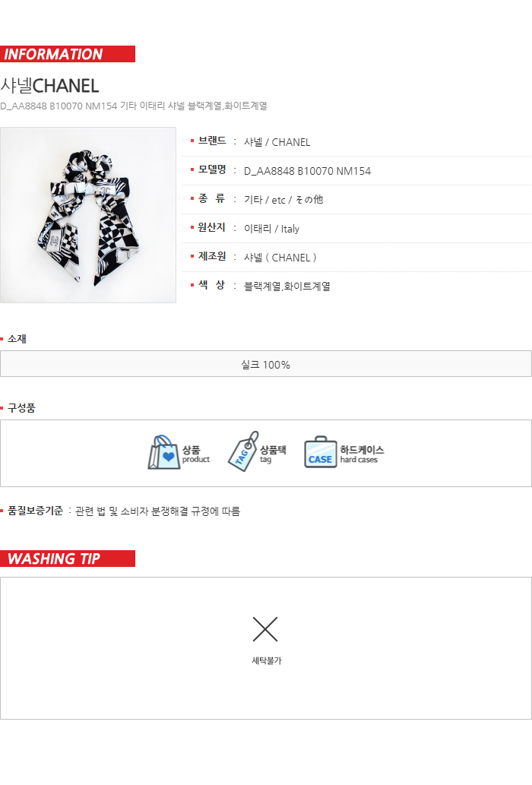Click model name D_AA8848 B10070 NM154 value

[x=307, y=171]
